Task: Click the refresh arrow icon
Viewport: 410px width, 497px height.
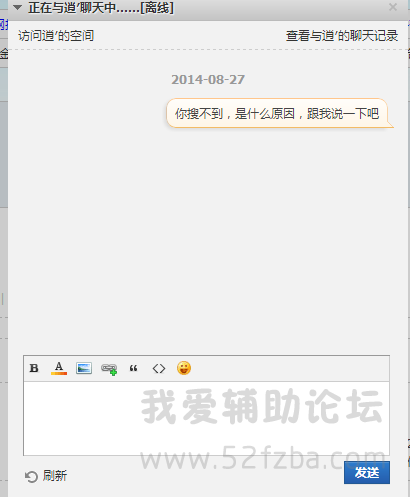Action: pos(31,477)
